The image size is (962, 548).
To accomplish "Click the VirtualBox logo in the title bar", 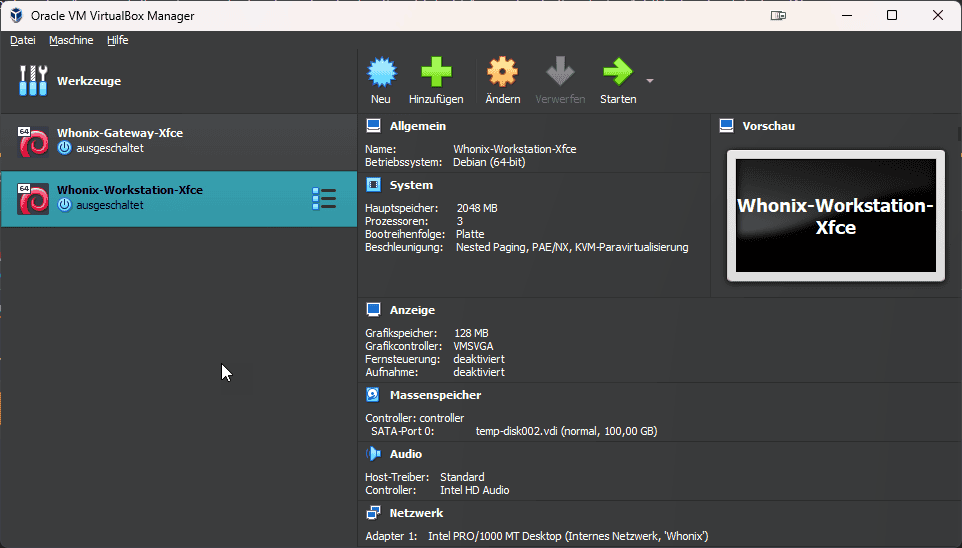I will 17,15.
